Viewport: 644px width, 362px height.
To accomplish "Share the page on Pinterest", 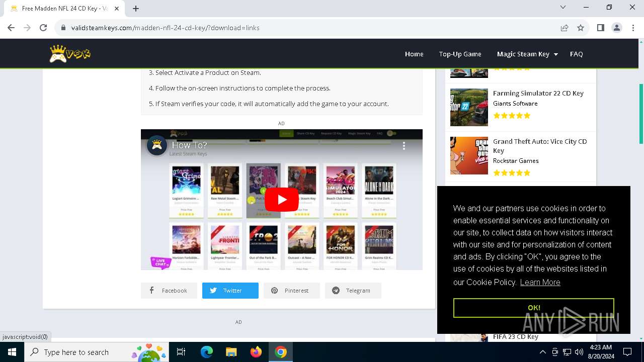I will (x=292, y=291).
